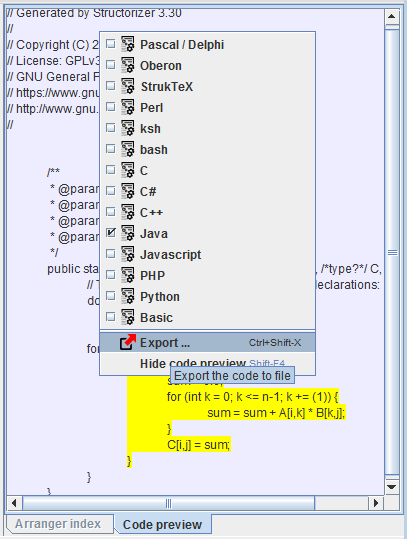This screenshot has width=407, height=539.
Task: Tick the Basic checkbox
Action: [x=111, y=317]
